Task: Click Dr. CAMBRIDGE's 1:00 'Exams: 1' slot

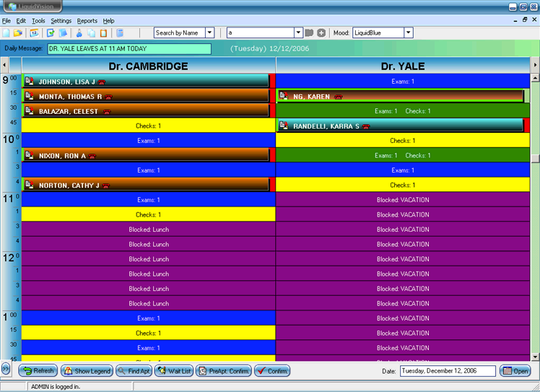Action: coord(149,318)
